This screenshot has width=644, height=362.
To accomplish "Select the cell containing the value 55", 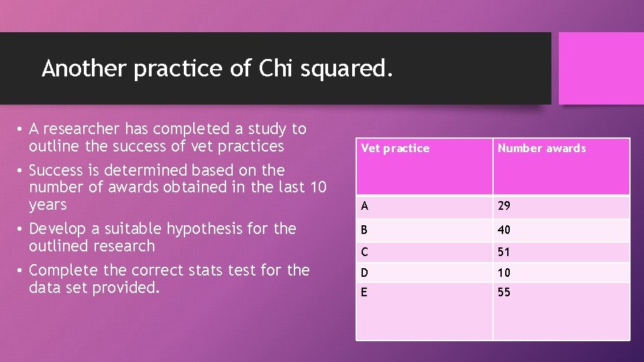I will click(x=504, y=292).
